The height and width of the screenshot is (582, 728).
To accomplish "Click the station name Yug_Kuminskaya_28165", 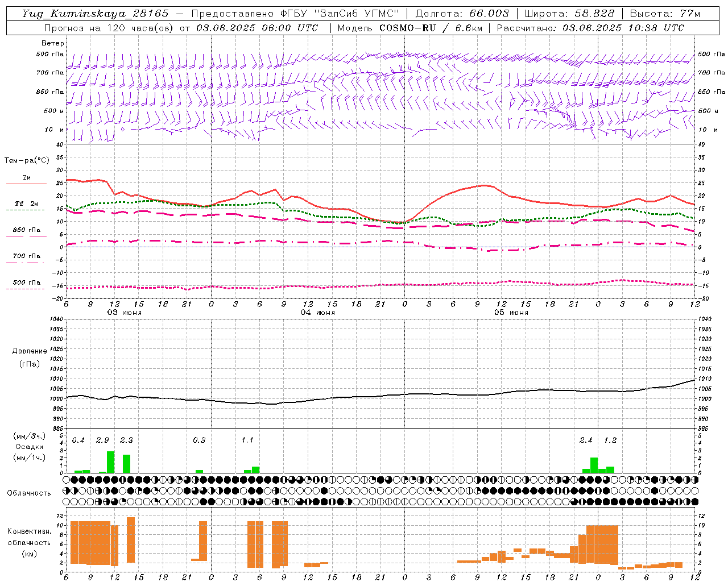I will 95,14.
